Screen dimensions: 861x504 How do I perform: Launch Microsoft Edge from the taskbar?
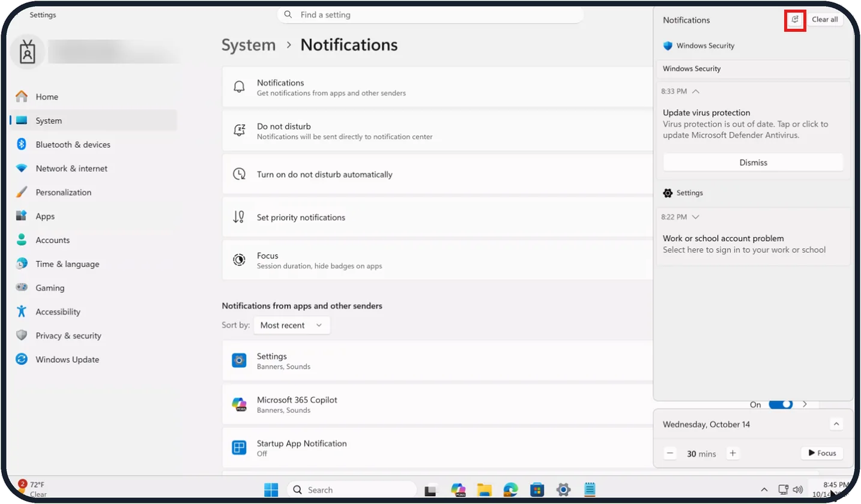click(511, 490)
